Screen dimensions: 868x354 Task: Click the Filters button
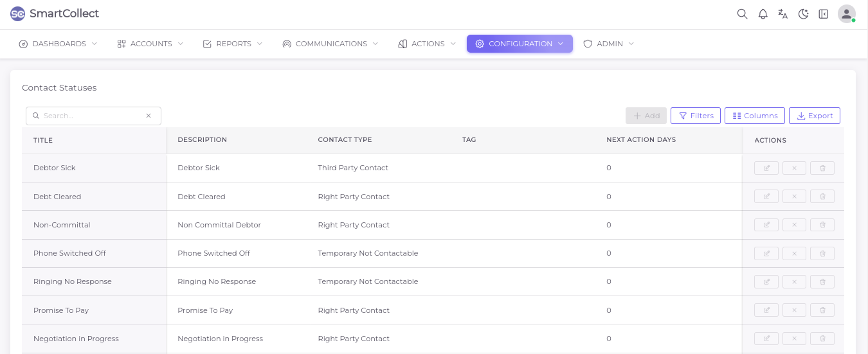click(x=696, y=116)
